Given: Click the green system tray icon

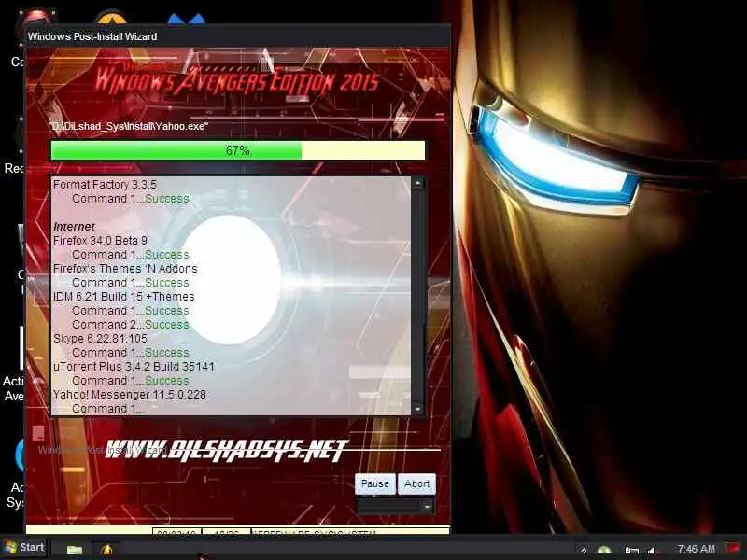Looking at the screenshot, I should pos(604,550).
